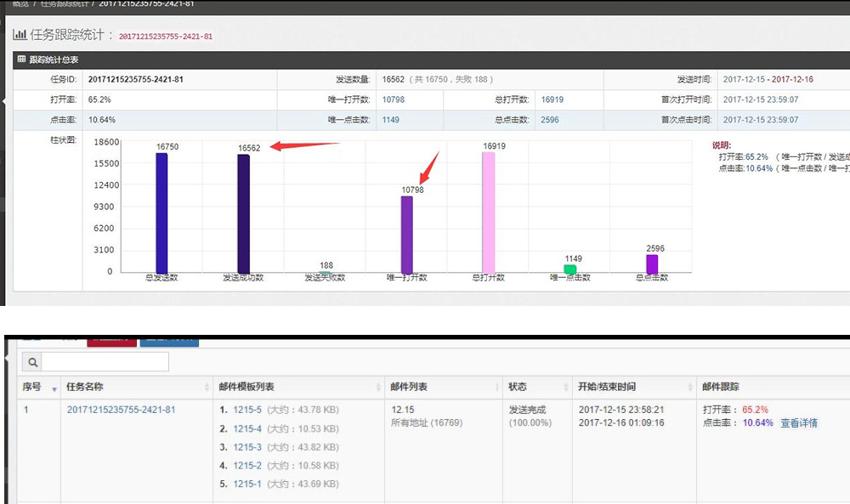Click the search input field above the table

[105, 362]
